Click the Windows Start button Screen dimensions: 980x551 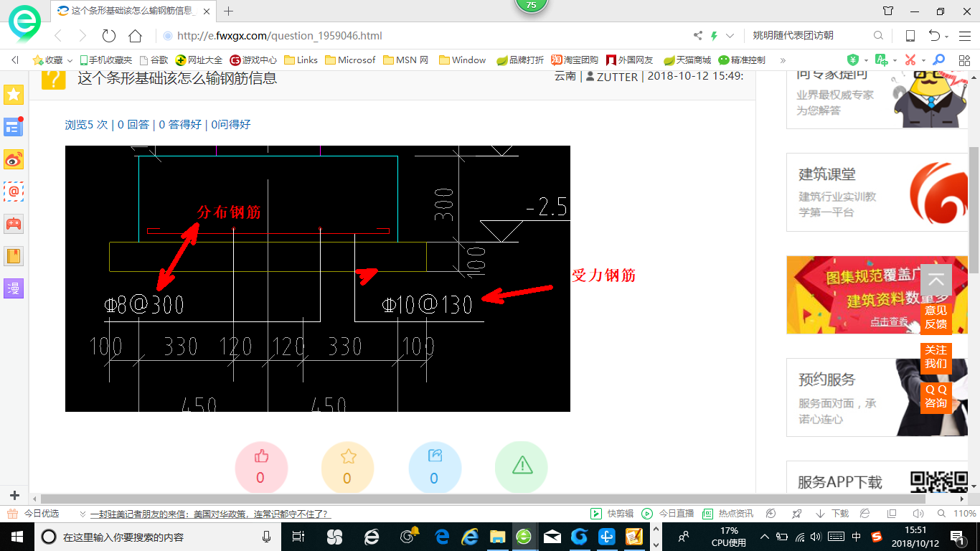(x=16, y=536)
